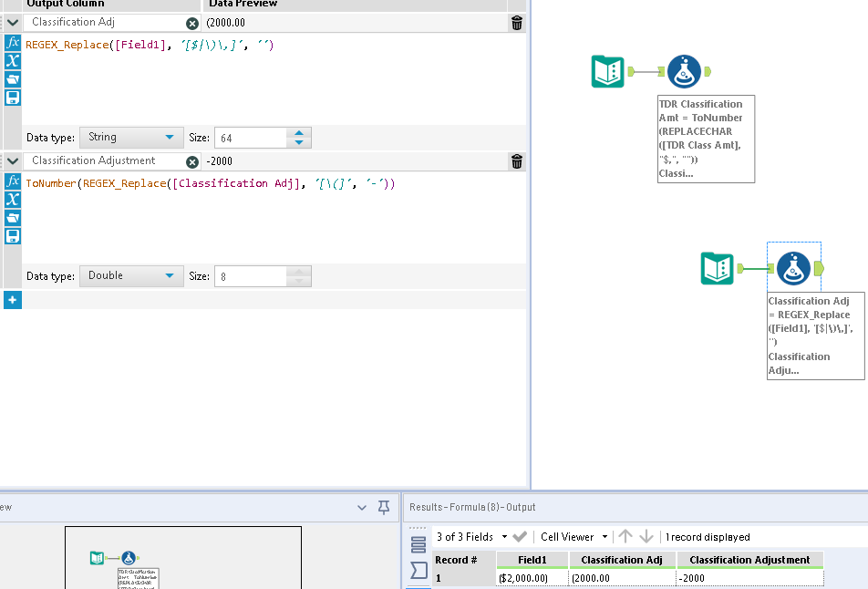868x589 pixels.
Task: Select the Classification Adj annotation box
Action: (x=815, y=336)
